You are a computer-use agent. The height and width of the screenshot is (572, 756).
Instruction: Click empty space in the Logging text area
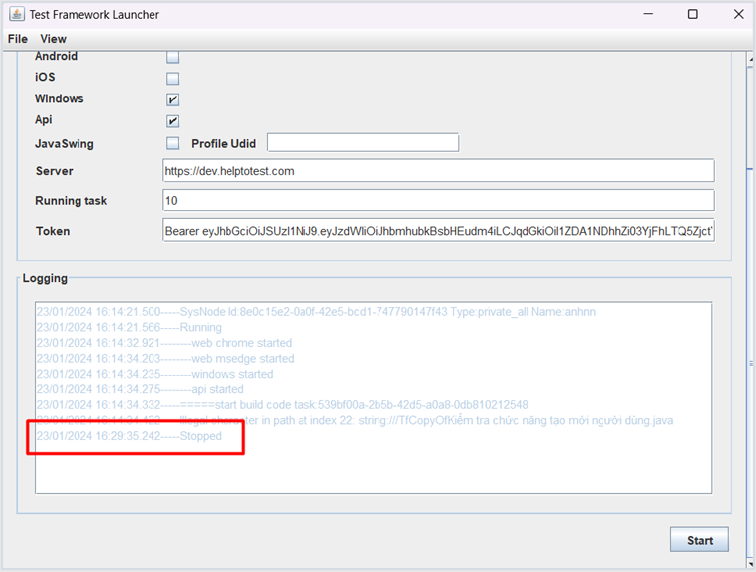[373, 468]
